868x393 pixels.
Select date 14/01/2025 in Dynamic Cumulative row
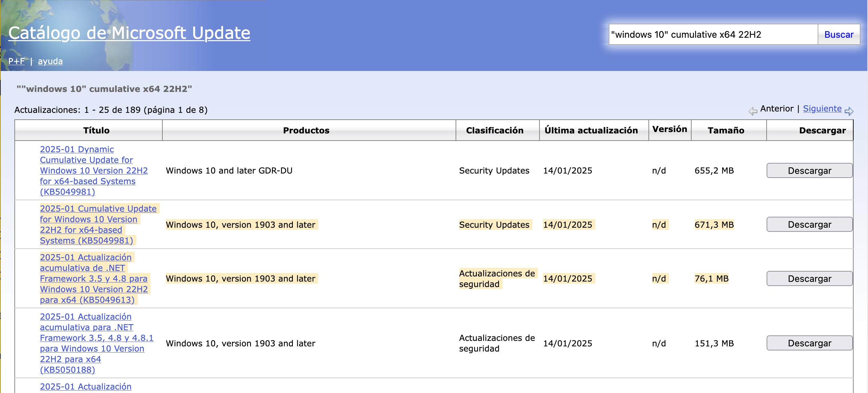[x=568, y=170]
